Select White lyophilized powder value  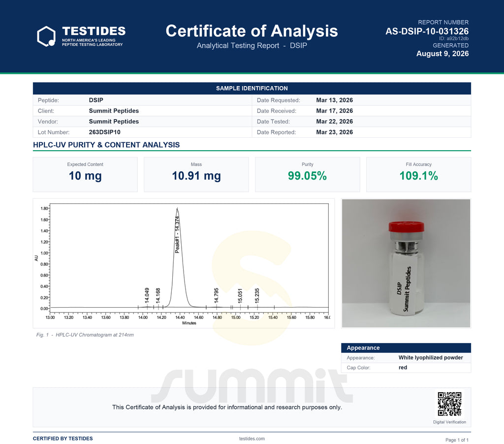(x=431, y=357)
